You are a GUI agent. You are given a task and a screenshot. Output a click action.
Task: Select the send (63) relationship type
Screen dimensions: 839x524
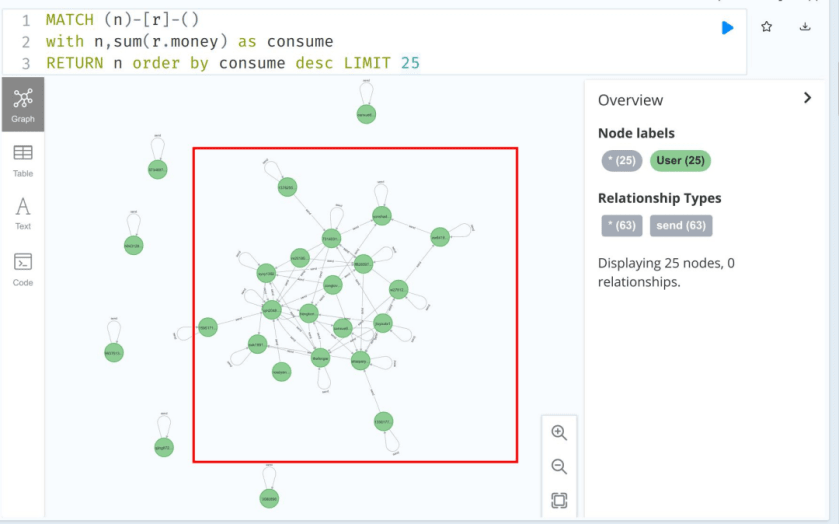681,225
